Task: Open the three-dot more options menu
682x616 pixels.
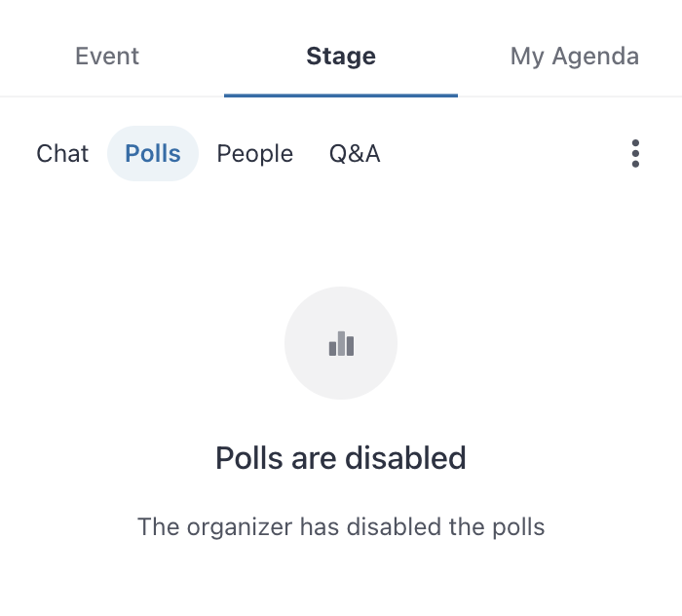Action: 635,153
